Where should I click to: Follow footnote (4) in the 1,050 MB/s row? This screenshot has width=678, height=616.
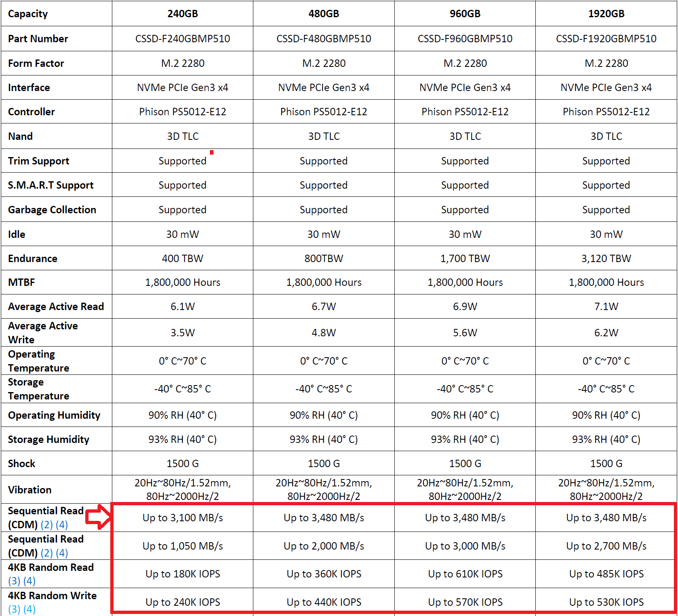(x=62, y=553)
